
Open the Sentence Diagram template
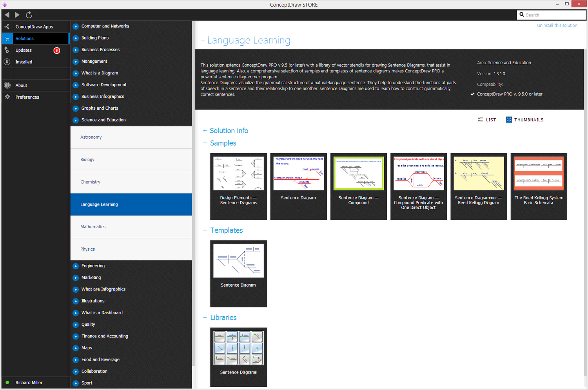point(238,274)
